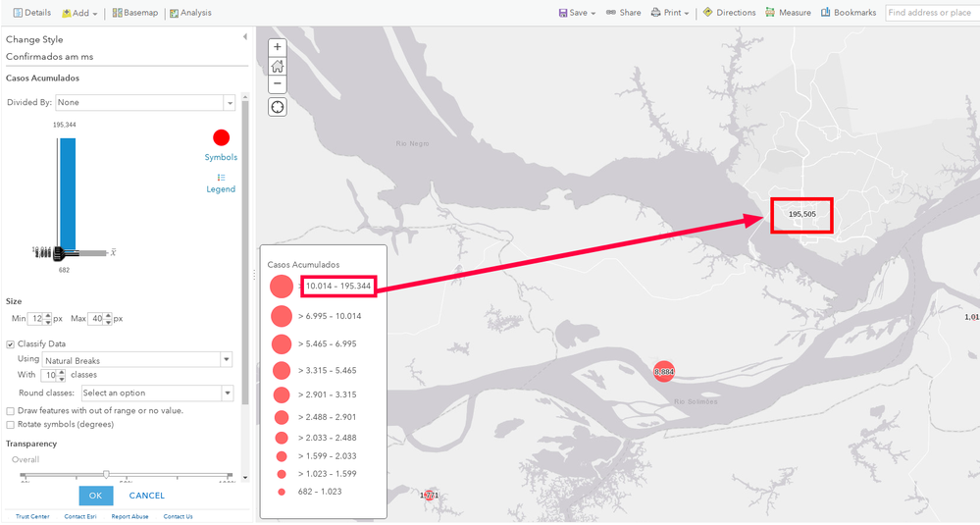
Task: Zoom out on the map
Action: coord(278,83)
